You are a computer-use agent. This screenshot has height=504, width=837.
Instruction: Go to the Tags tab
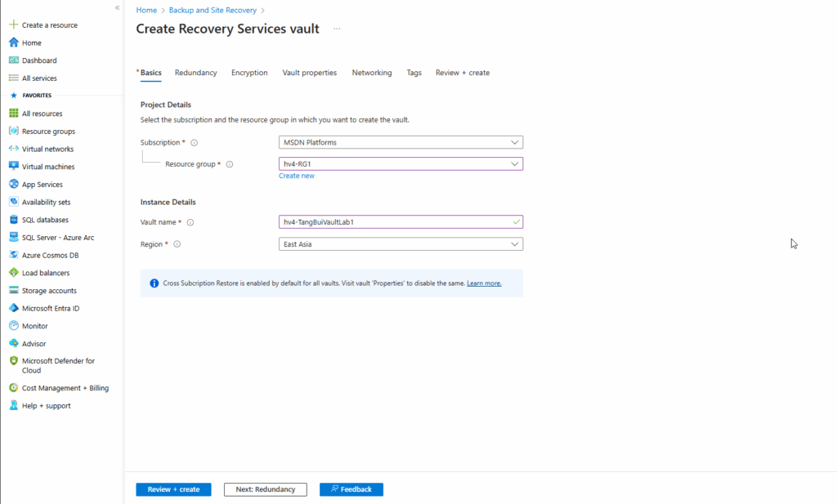(414, 73)
